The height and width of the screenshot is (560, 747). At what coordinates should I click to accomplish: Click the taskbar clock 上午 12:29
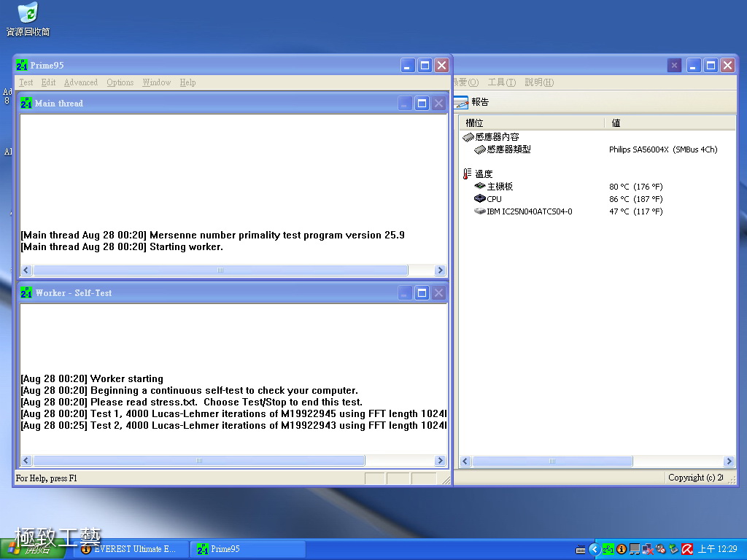[x=718, y=549]
